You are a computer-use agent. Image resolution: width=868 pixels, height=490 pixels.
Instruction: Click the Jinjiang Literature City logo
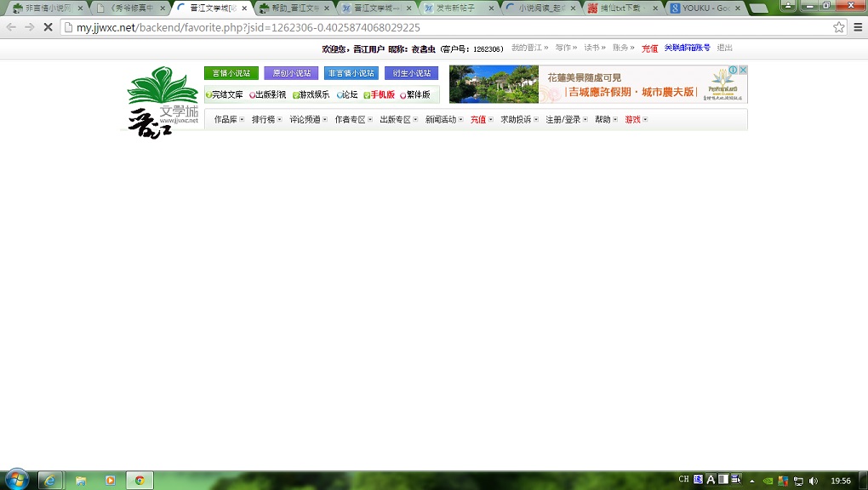click(162, 102)
